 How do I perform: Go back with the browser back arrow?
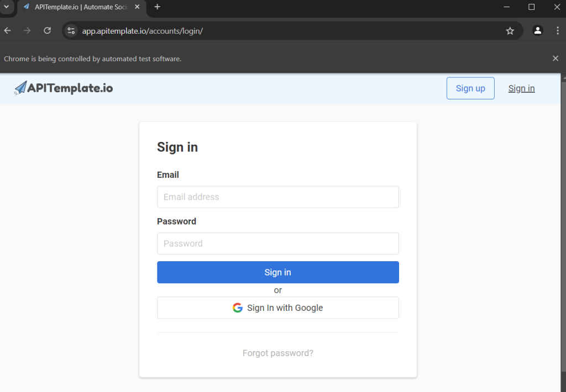pyautogui.click(x=8, y=31)
